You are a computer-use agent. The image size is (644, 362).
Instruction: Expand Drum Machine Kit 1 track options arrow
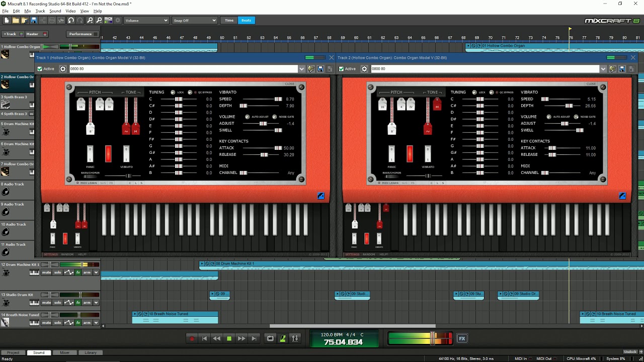[96, 273]
